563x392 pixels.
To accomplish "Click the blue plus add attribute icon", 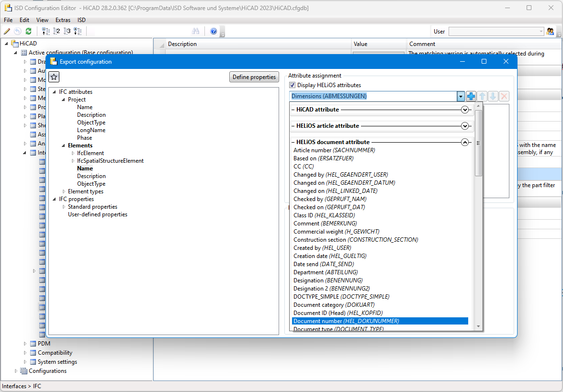I will tap(471, 96).
